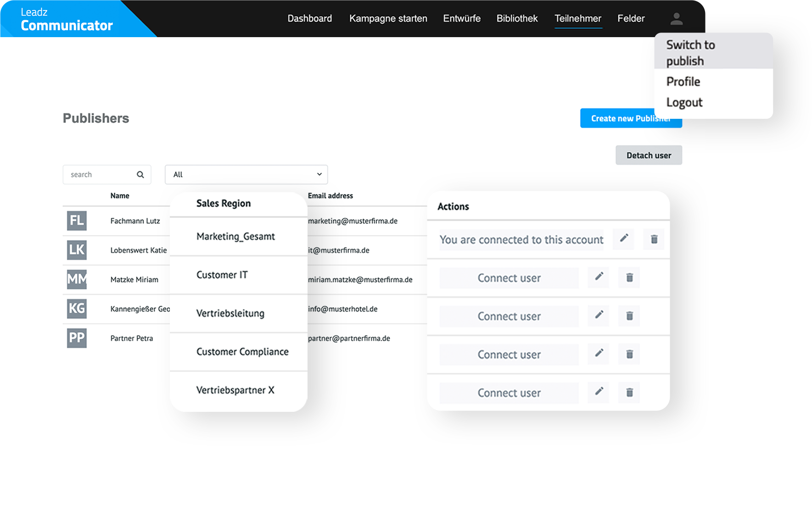Click the PP avatar for Partner Petra
This screenshot has width=812, height=510.
coord(77,338)
